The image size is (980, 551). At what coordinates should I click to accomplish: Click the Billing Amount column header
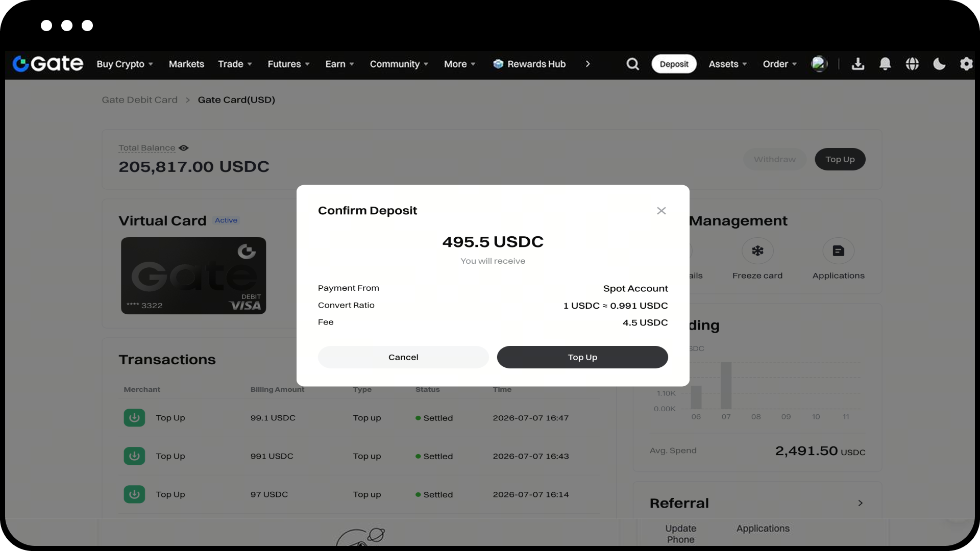pyautogui.click(x=277, y=389)
